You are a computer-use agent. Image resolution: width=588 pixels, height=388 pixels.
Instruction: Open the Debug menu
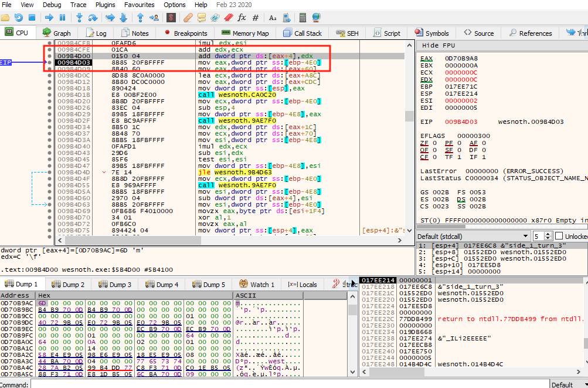pos(52,5)
